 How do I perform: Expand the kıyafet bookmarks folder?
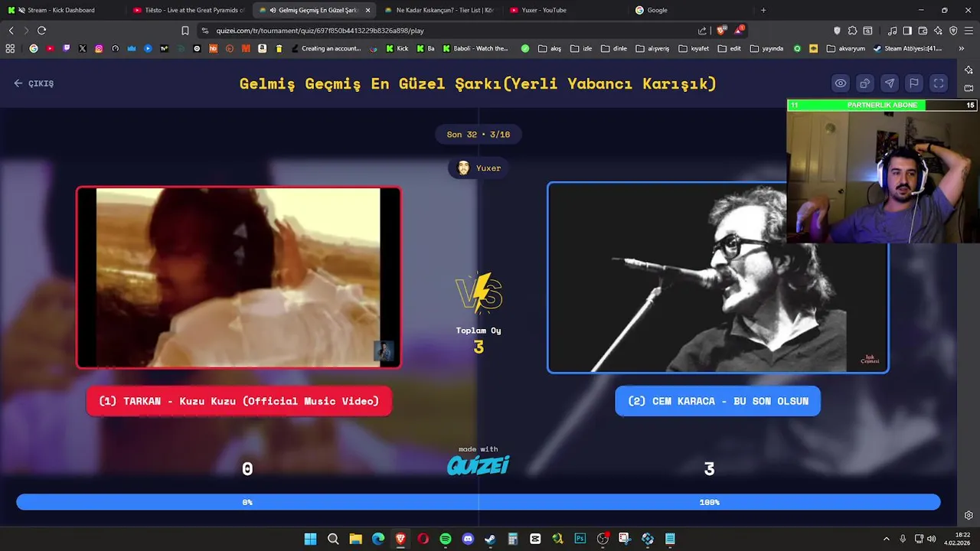click(694, 48)
